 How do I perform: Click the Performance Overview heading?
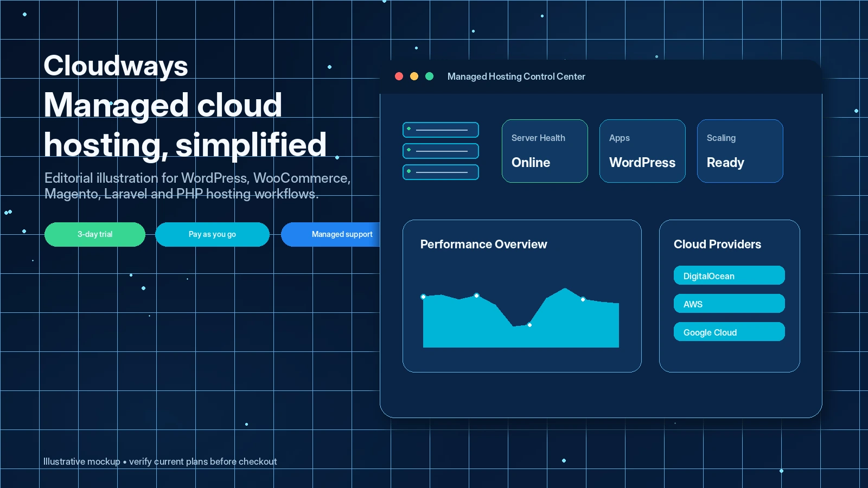483,245
